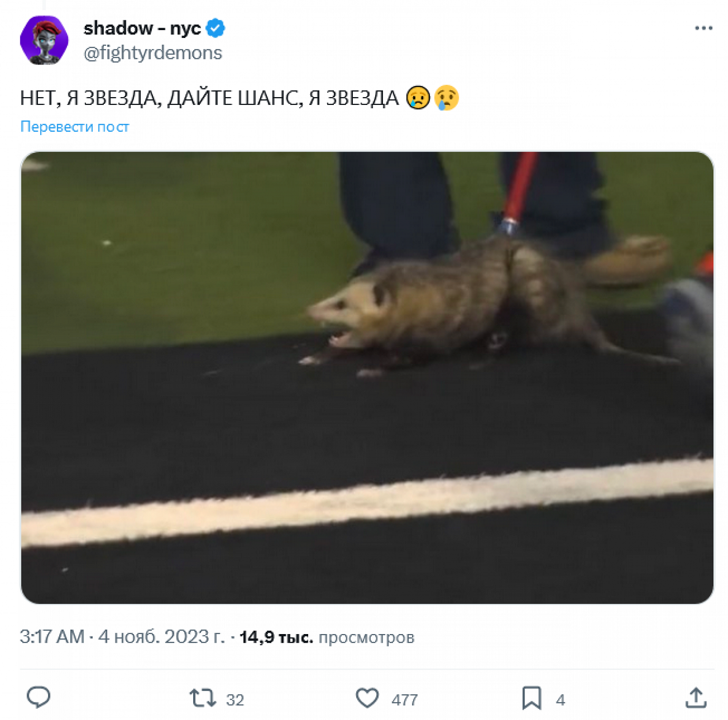
Task: Click the "14,9 тыс. просмотров" views count
Action: click(x=327, y=637)
